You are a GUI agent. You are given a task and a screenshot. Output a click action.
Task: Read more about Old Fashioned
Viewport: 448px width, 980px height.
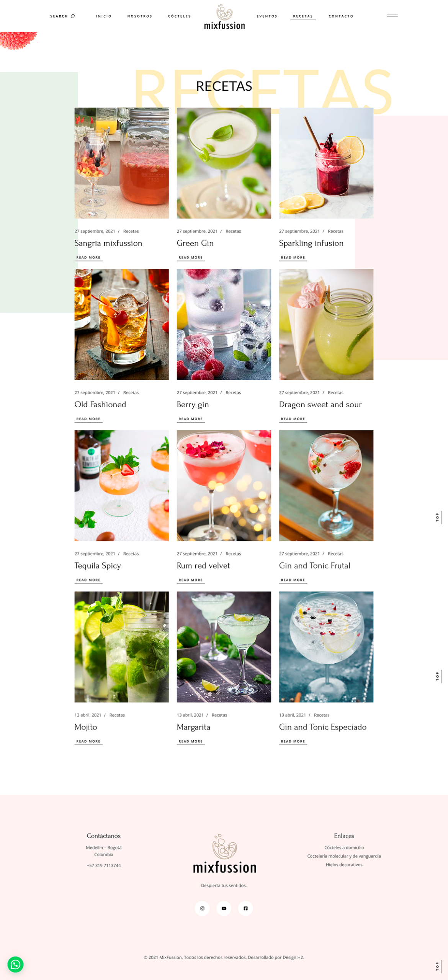(x=88, y=419)
